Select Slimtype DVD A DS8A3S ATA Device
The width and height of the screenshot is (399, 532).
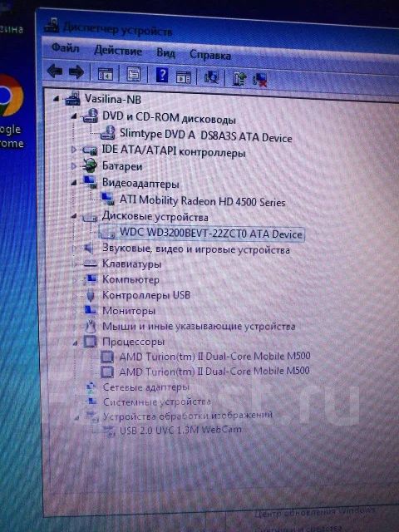point(205,135)
